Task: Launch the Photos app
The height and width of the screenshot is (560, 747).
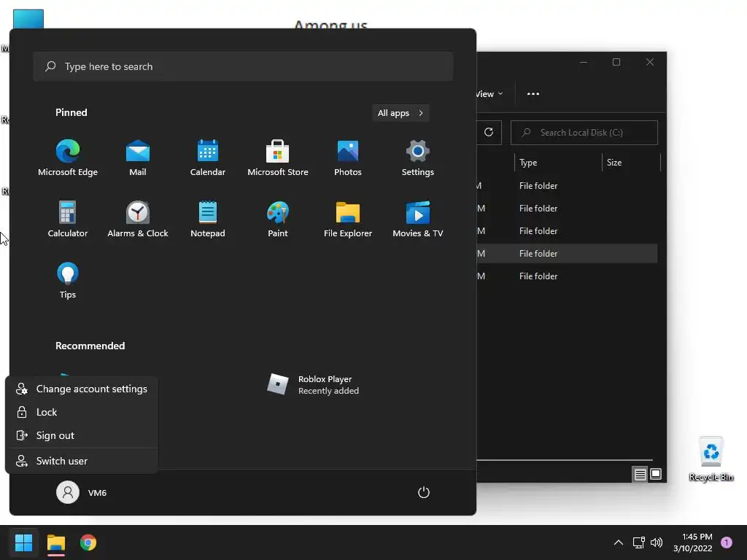Action: coord(348,158)
